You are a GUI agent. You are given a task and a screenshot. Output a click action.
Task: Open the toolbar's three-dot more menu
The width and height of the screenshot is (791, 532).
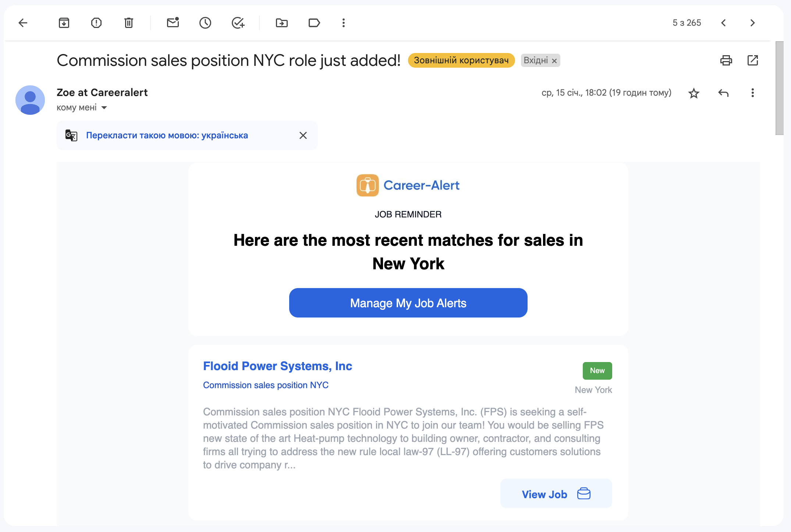click(344, 23)
